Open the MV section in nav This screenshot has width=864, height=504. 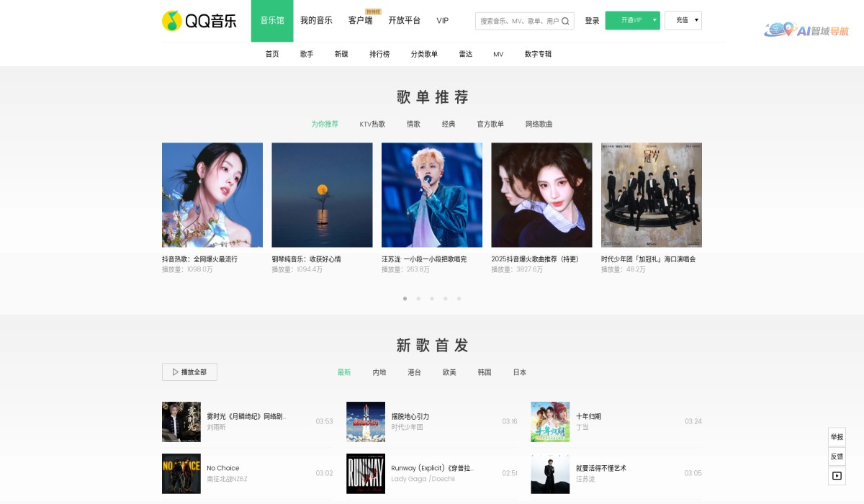point(498,54)
